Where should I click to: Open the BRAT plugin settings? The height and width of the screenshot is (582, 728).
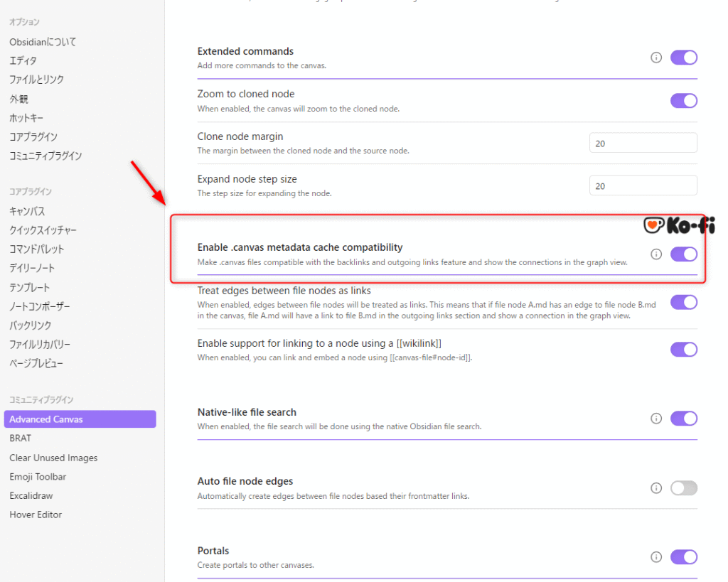tap(21, 438)
